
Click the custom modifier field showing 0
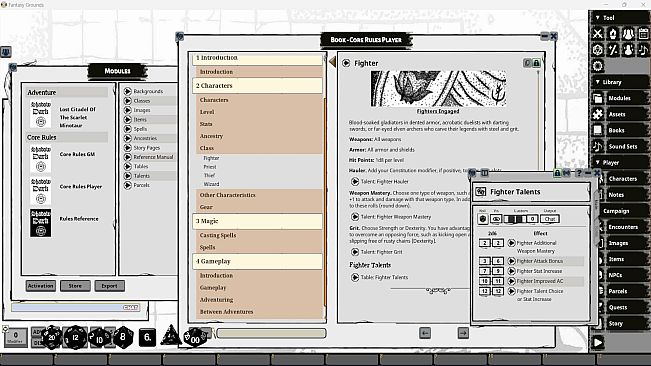coord(532,219)
